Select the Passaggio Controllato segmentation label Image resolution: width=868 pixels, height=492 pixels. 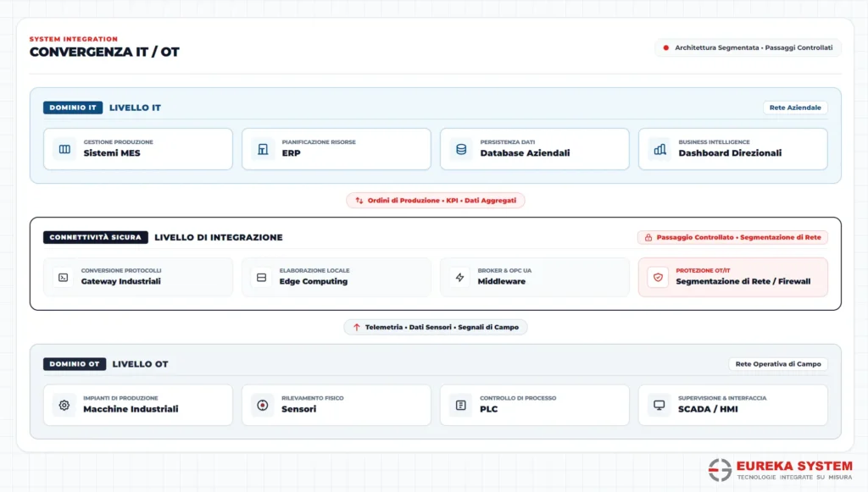pyautogui.click(x=732, y=237)
